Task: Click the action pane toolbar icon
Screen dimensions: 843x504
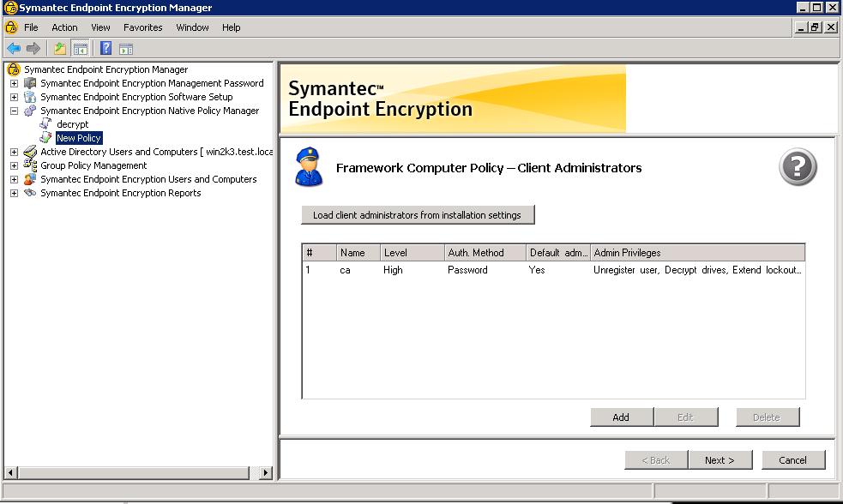Action: tap(126, 50)
